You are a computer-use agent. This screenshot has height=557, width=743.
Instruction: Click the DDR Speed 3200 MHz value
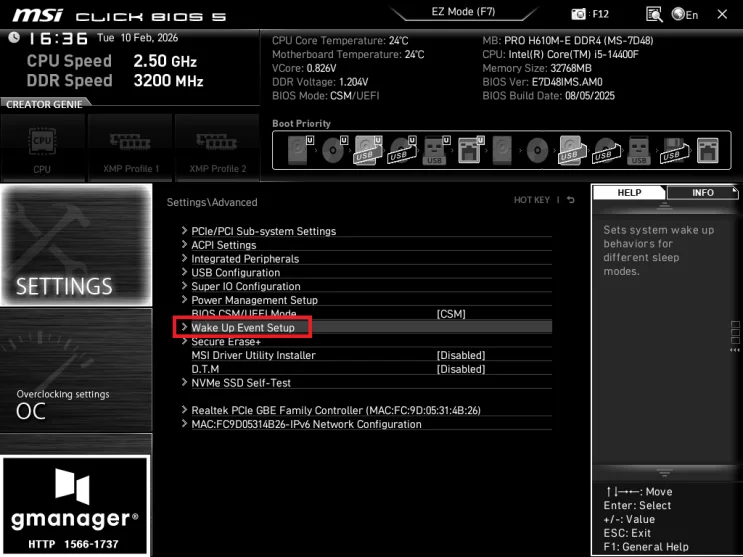pos(168,81)
